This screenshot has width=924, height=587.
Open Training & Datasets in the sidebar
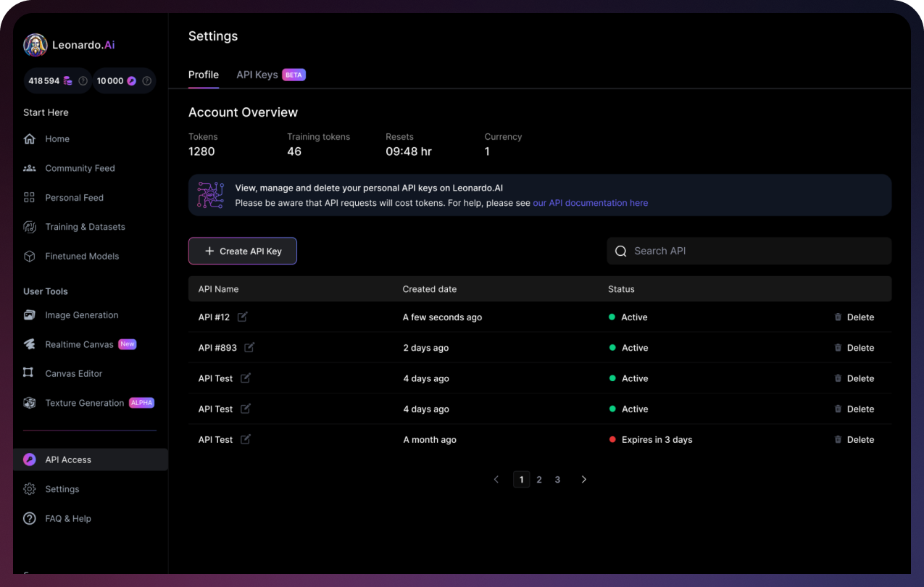[85, 227]
